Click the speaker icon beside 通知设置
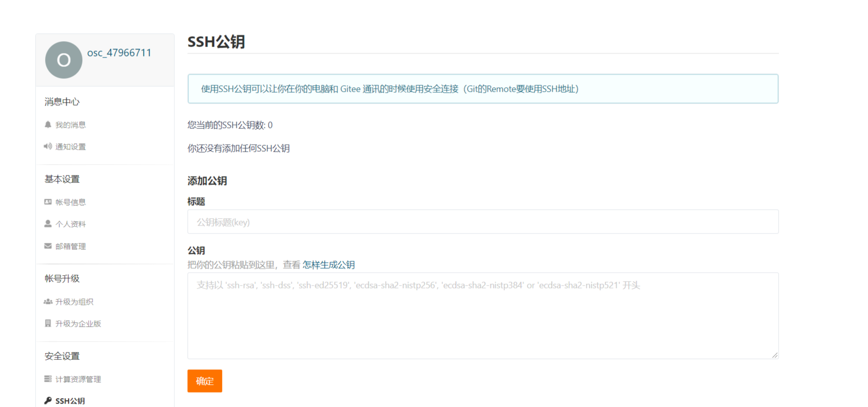The height and width of the screenshot is (407, 868). (48, 146)
